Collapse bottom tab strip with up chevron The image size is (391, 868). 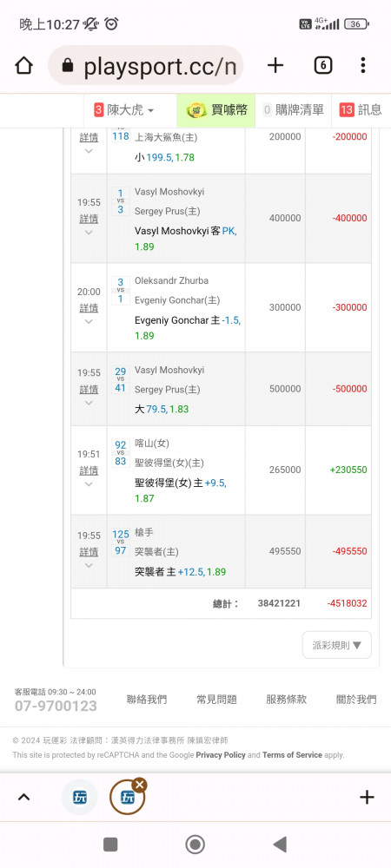click(23, 797)
